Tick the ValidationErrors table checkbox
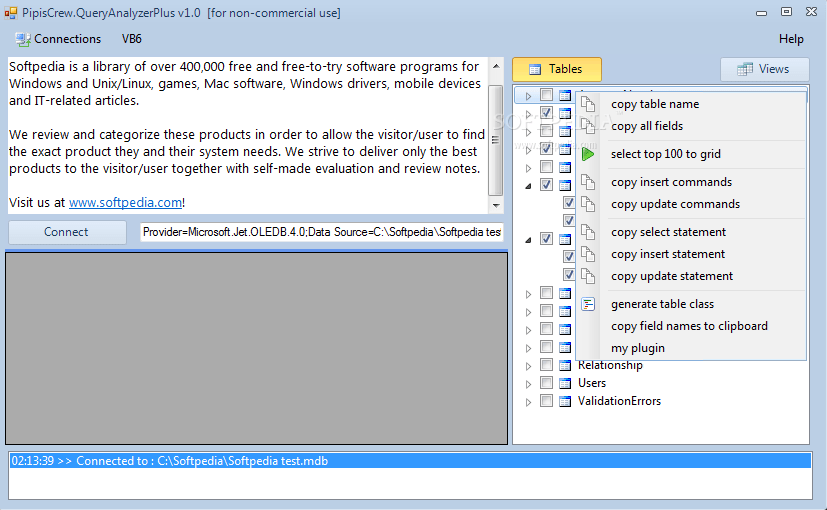 (x=546, y=401)
